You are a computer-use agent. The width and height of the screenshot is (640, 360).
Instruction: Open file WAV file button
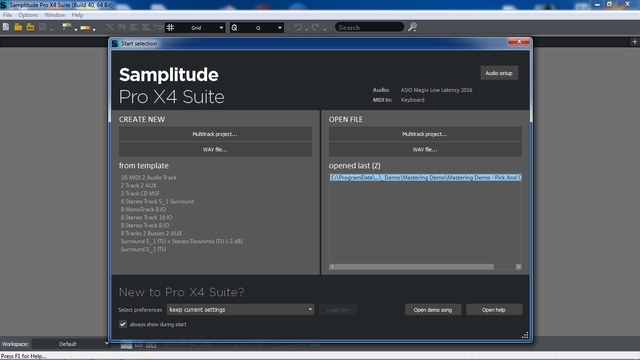(425, 149)
